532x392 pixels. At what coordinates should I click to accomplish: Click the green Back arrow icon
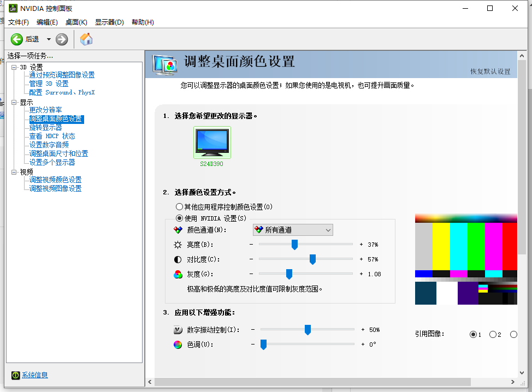click(x=17, y=39)
